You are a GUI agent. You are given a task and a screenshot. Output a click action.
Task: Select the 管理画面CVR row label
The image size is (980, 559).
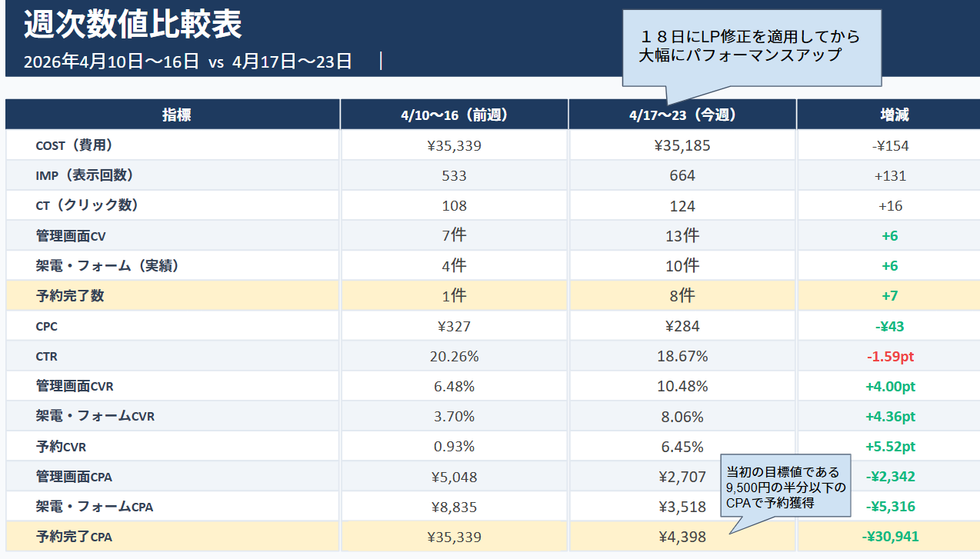click(x=75, y=386)
